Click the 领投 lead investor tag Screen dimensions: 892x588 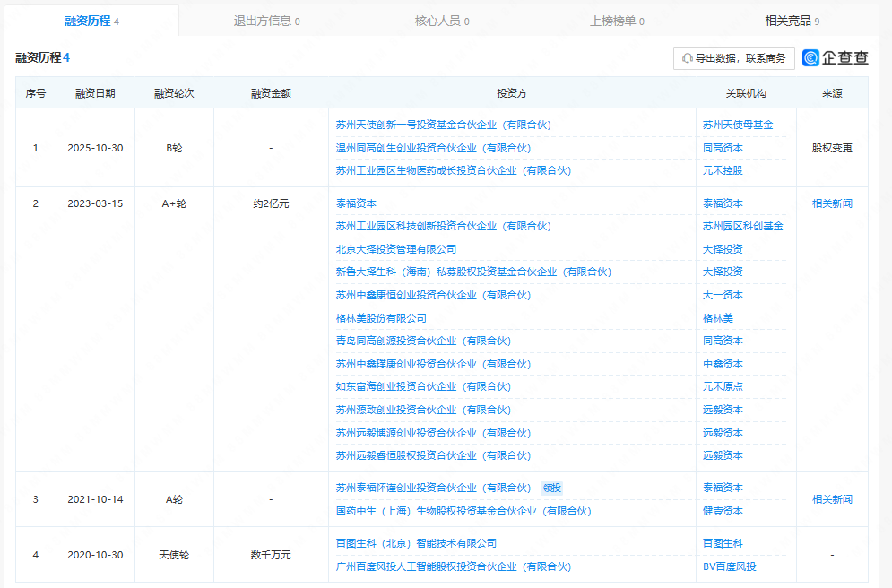pos(552,489)
